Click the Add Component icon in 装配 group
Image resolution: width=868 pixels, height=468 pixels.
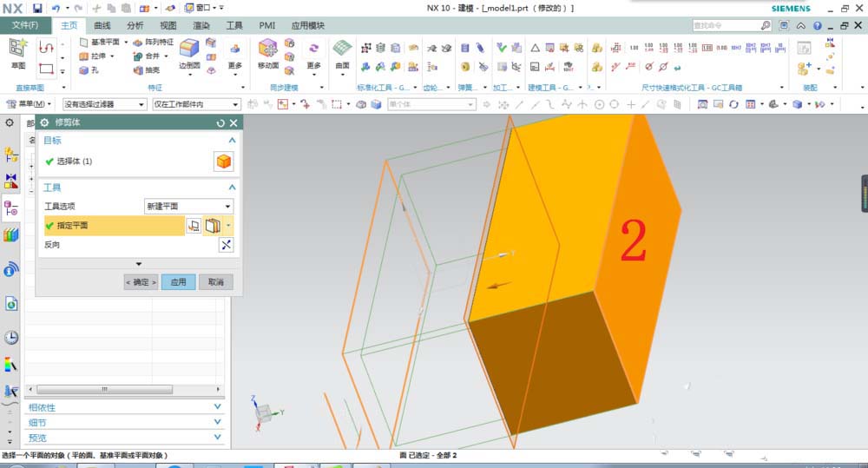(x=804, y=68)
